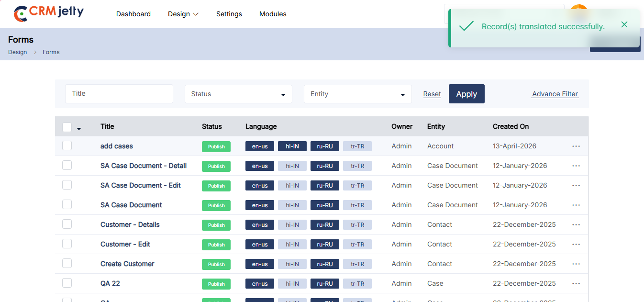Expand the Status filter dropdown

238,94
